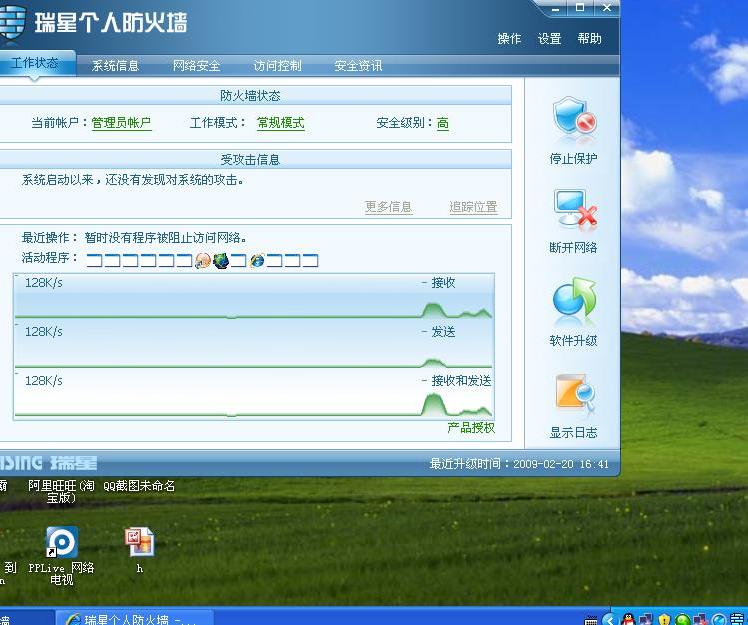This screenshot has width=748, height=625.
Task: Start Software Upgrade (软件升级) via globe arrow icon
Action: tap(575, 298)
